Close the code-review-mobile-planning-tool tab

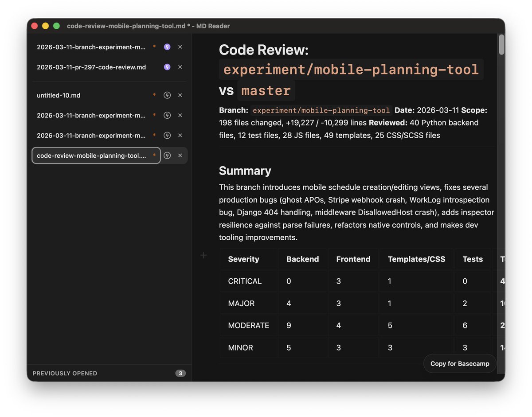tap(180, 156)
